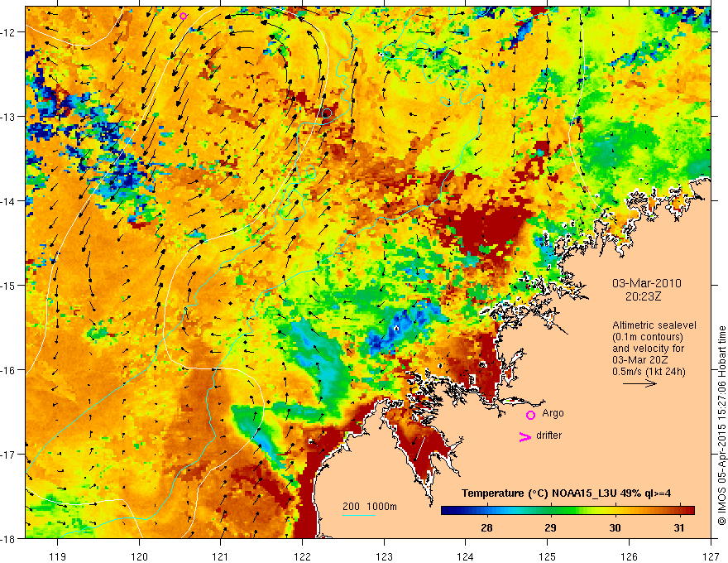Screen dimensions: 728x563
Task: Click the -17 latitude axis label
Action: point(9,455)
